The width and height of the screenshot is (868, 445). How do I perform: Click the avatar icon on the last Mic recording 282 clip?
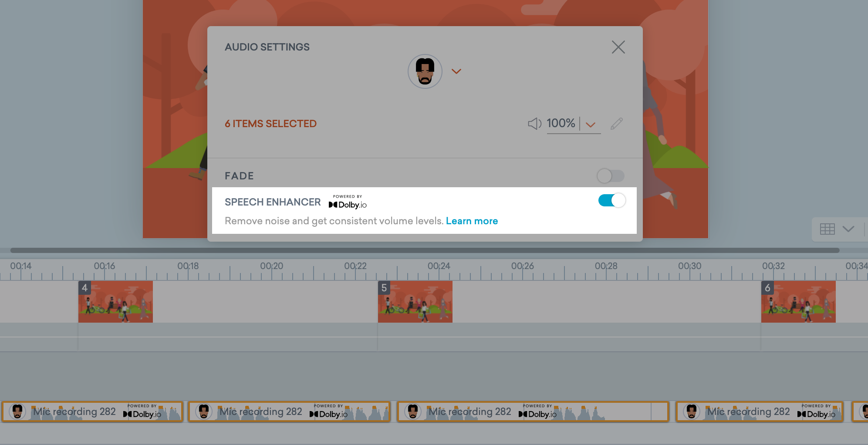click(691, 411)
